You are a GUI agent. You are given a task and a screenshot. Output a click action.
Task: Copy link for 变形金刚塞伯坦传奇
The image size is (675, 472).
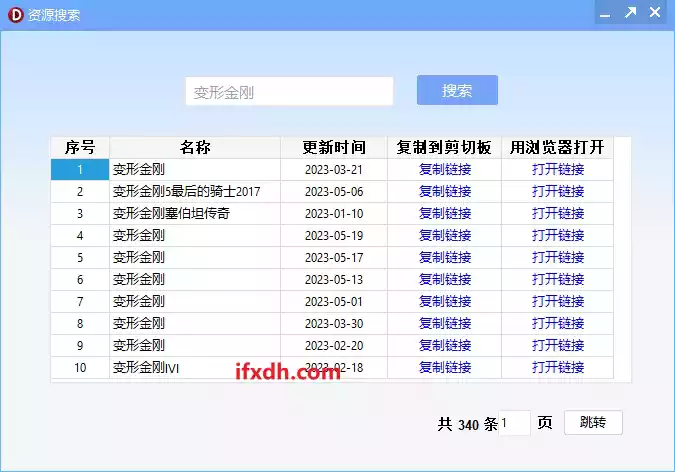point(445,214)
